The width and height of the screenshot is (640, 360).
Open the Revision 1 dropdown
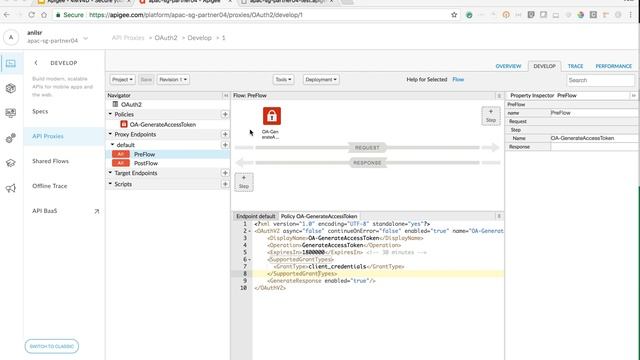(173, 80)
